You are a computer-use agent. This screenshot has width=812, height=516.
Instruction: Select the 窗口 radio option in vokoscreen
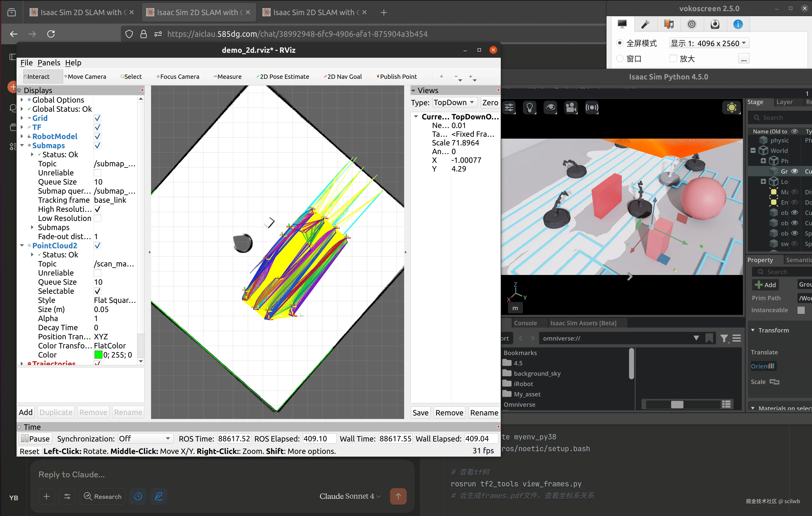pyautogui.click(x=620, y=58)
